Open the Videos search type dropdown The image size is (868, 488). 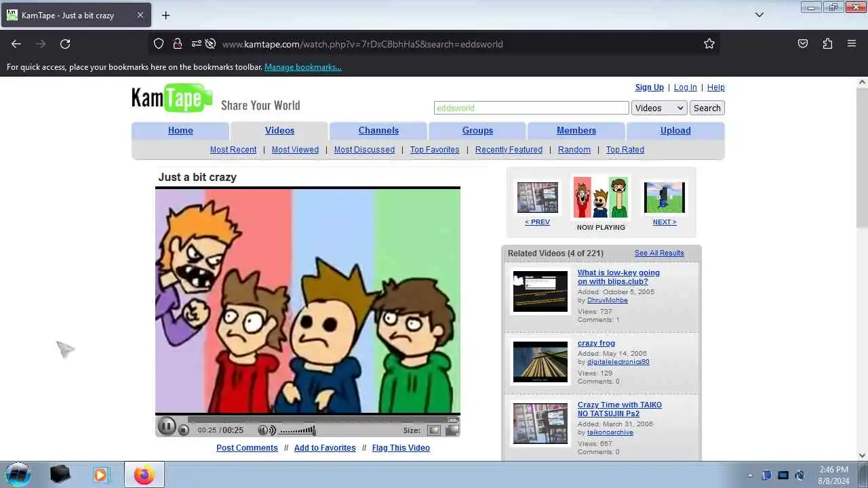(659, 108)
